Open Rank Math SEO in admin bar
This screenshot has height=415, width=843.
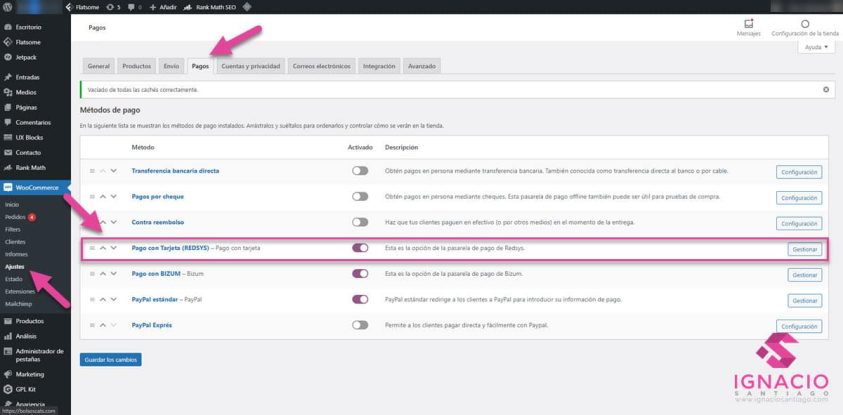[x=210, y=8]
